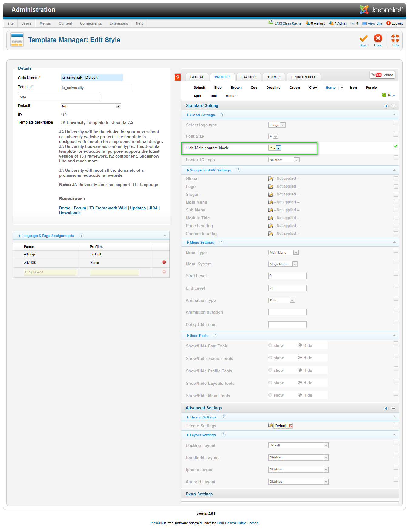
Task: Click Global Settings question mark tooltip icon
Action: click(x=222, y=115)
